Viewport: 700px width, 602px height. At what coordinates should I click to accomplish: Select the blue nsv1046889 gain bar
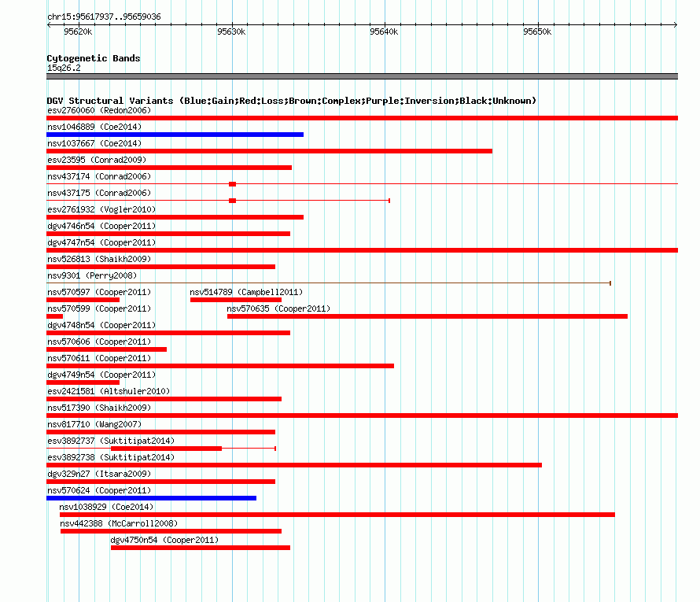(x=175, y=135)
